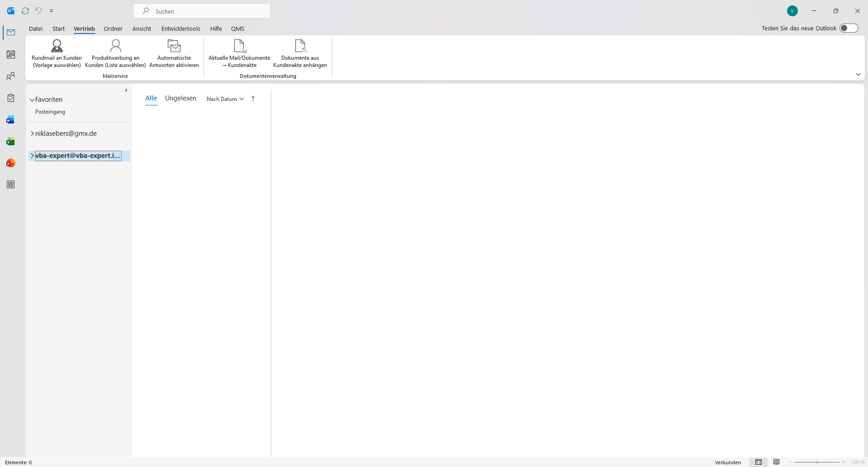Launch PowerPoint from the sidebar
This screenshot has height=467, width=868.
click(11, 163)
